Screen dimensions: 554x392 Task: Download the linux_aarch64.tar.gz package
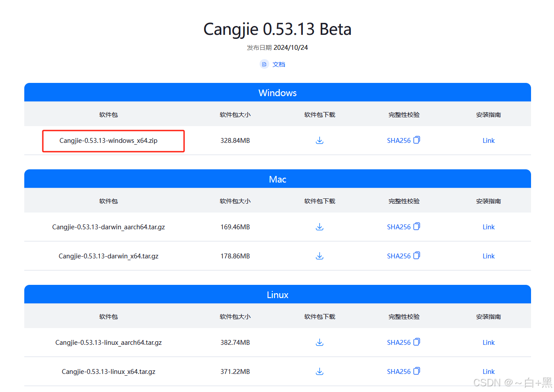pyautogui.click(x=320, y=343)
